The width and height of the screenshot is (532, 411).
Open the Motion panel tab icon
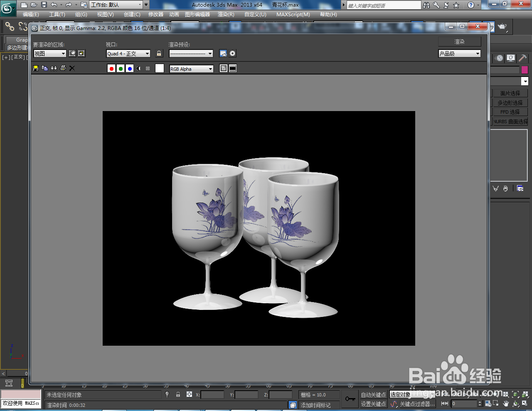pyautogui.click(x=500, y=58)
